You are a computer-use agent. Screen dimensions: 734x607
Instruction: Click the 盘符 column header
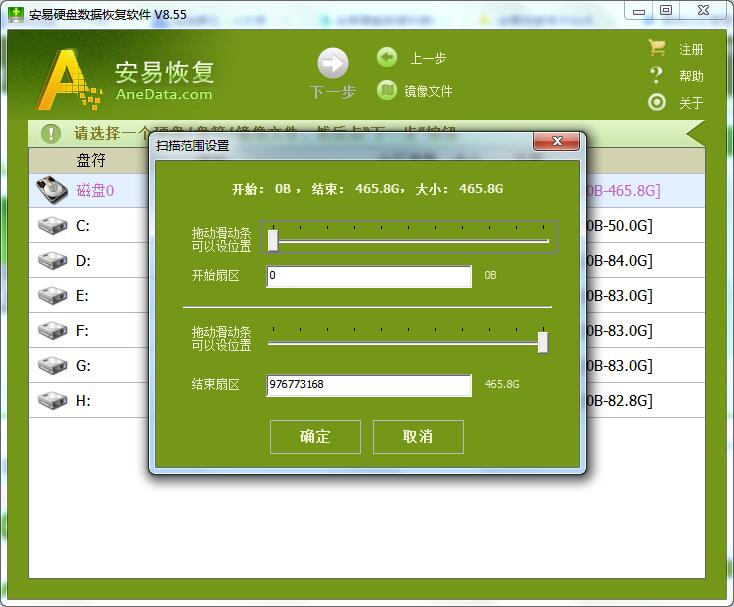[91, 160]
